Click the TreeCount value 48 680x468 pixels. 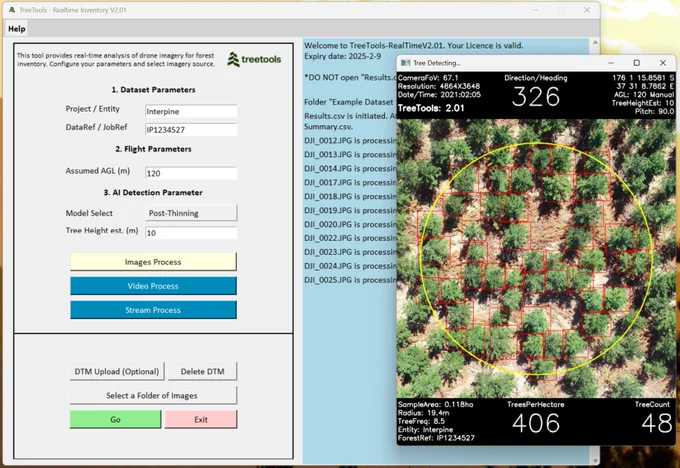tap(657, 423)
